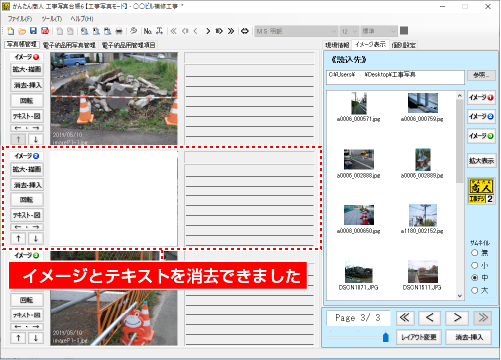Screen dimensions: 501x360
Task: Go to previous page with panel < button
Action: (x=430, y=318)
